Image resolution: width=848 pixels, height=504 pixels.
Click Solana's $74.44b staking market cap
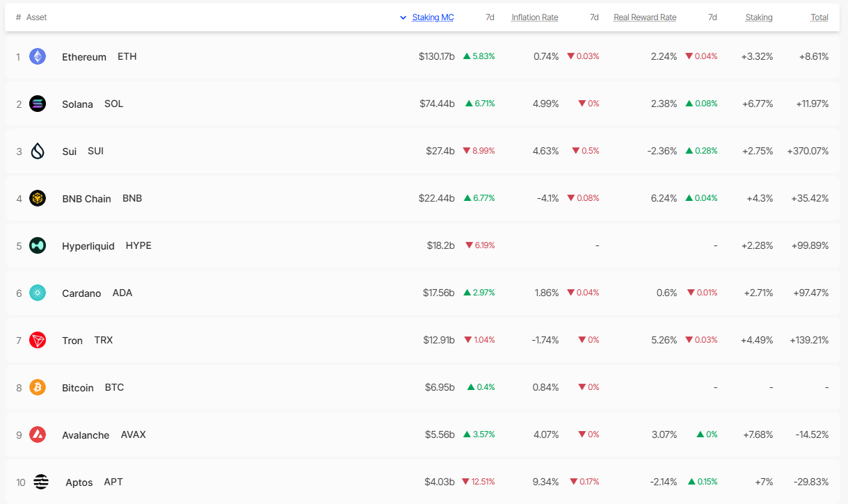pos(438,104)
